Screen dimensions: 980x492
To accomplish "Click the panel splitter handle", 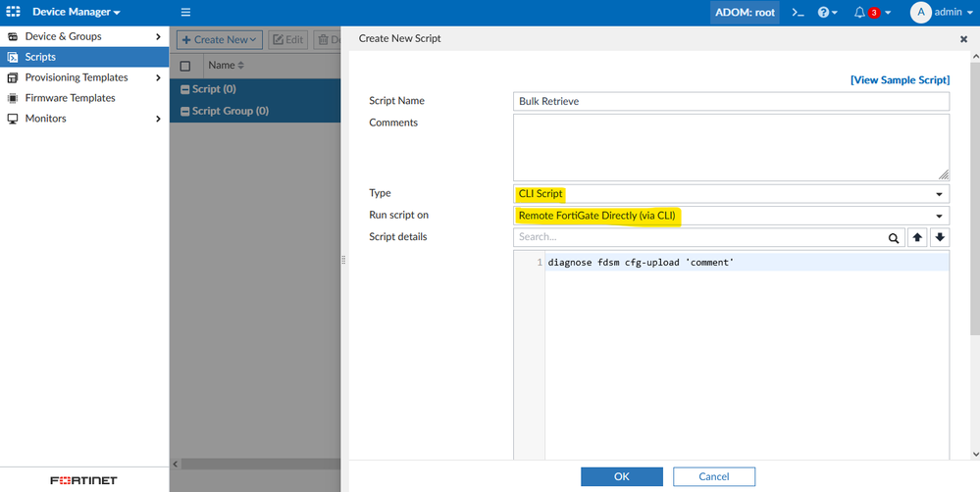I will (x=343, y=260).
